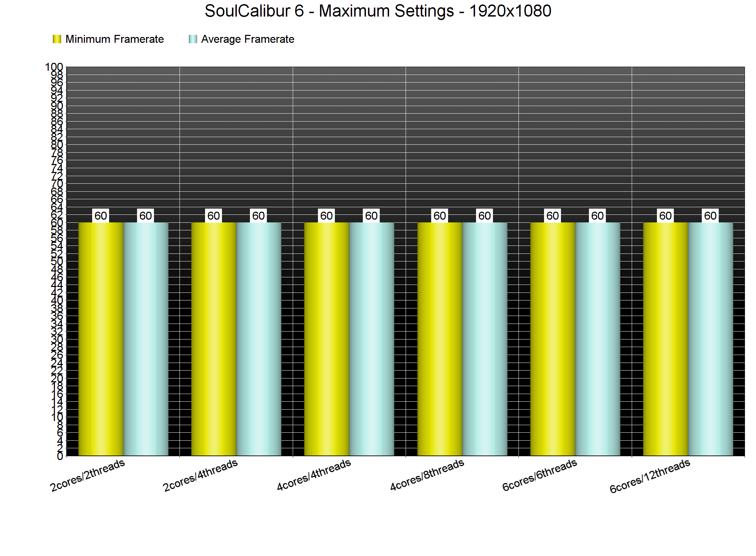Click the yellow Minimum Framerate legend swatch
The height and width of the screenshot is (556, 756).
click(57, 39)
